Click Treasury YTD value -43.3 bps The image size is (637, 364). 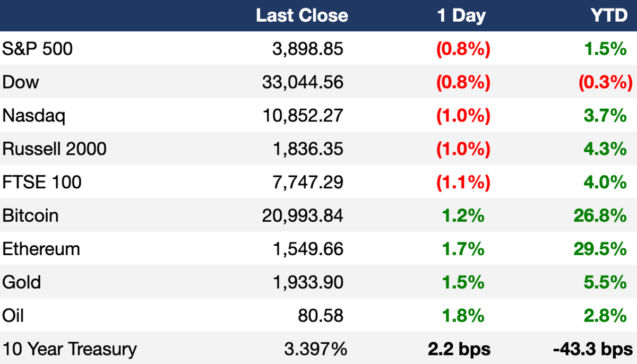(592, 349)
